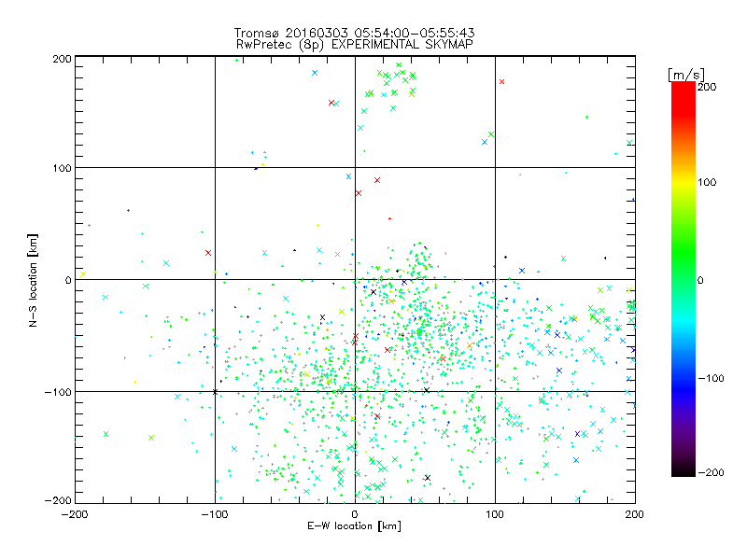Image resolution: width=747 pixels, height=560 pixels.
Task: Click the x-axis tick label -100
Action: [215, 514]
